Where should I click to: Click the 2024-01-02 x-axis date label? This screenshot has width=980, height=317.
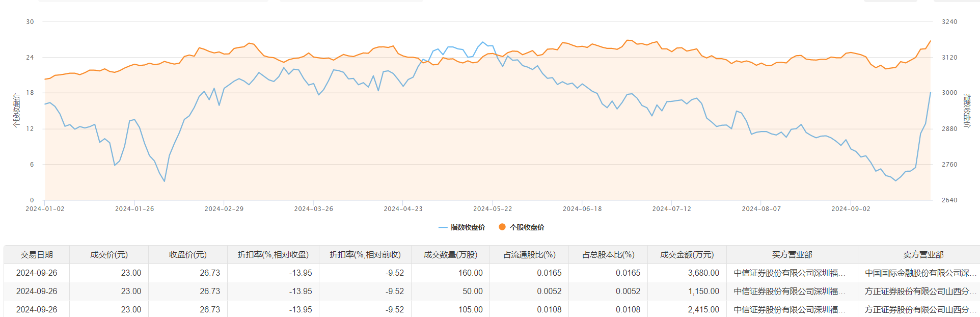point(45,209)
